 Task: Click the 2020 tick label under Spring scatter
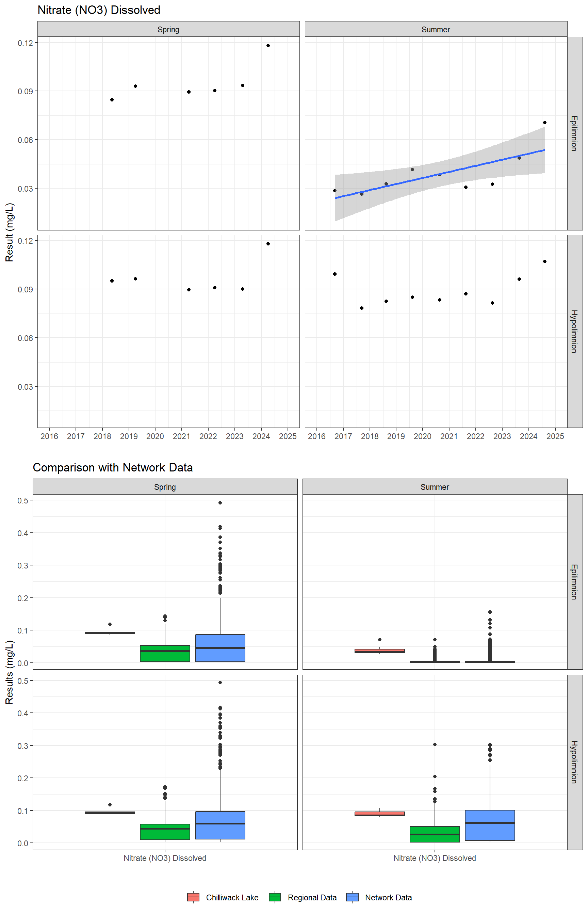[x=155, y=436]
